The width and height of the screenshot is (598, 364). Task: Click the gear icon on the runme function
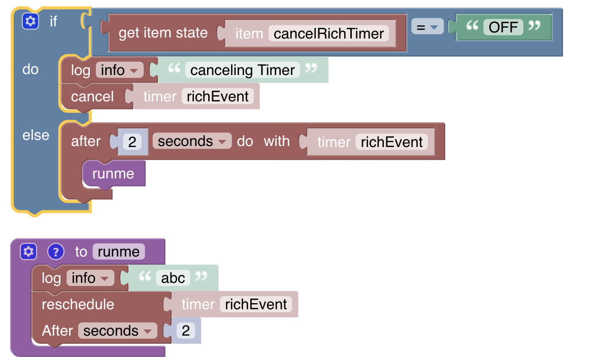tap(29, 251)
